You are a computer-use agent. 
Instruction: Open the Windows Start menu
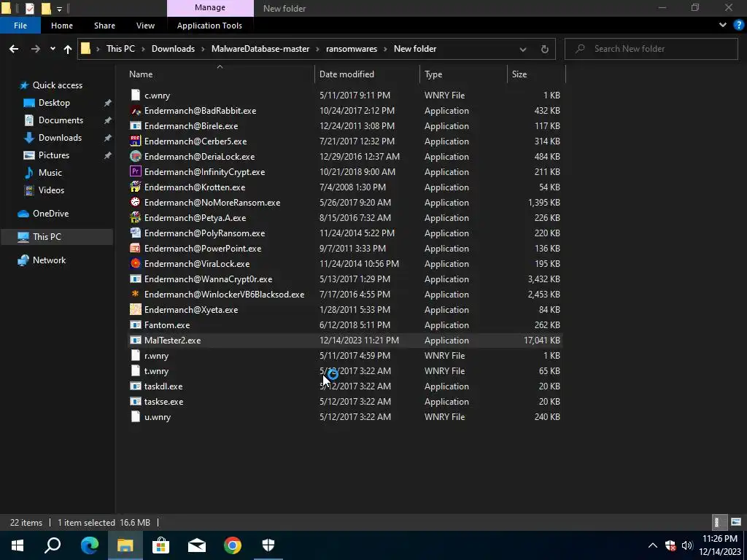click(x=18, y=545)
